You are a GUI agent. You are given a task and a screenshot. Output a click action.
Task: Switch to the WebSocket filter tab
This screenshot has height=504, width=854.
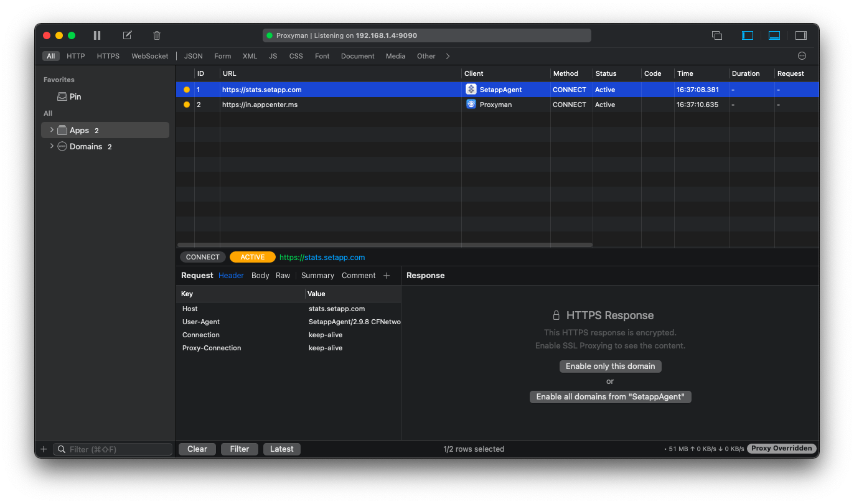(149, 56)
